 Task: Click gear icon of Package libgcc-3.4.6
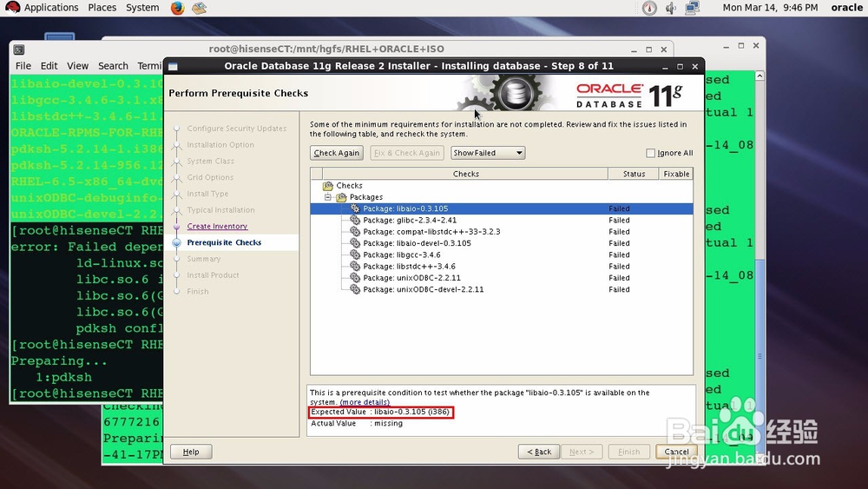[x=355, y=254]
